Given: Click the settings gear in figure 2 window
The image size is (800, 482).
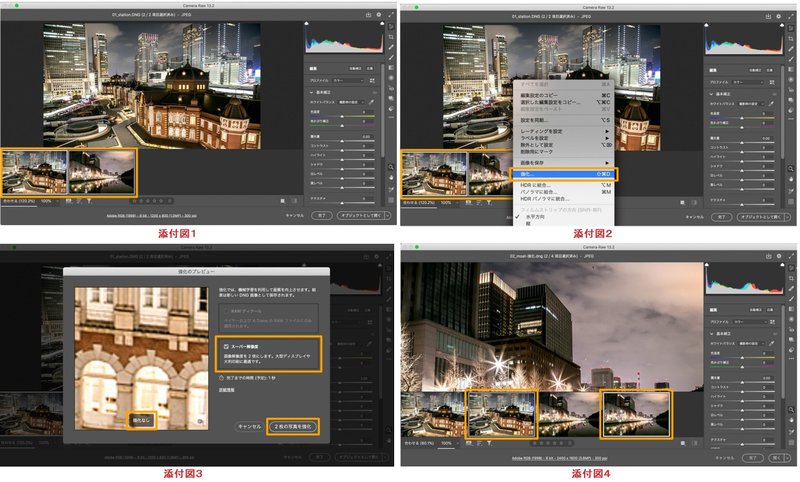Looking at the screenshot, I should click(x=779, y=16).
